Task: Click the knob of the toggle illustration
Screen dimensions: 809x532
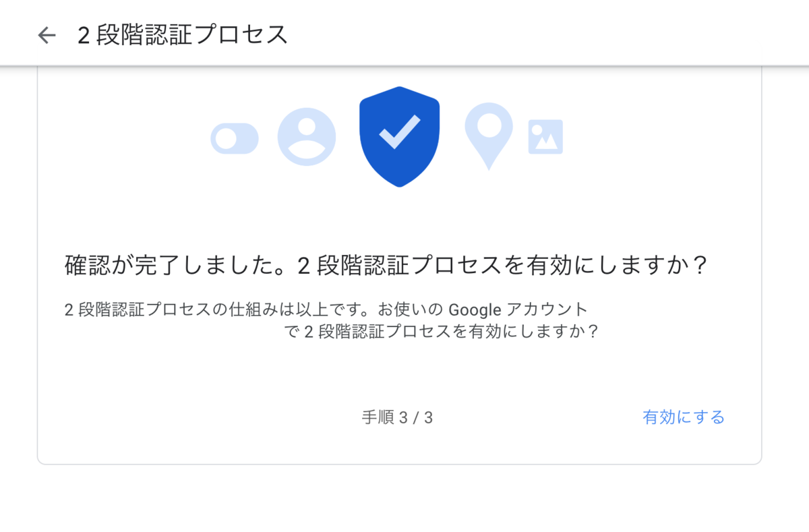Action: (x=225, y=139)
